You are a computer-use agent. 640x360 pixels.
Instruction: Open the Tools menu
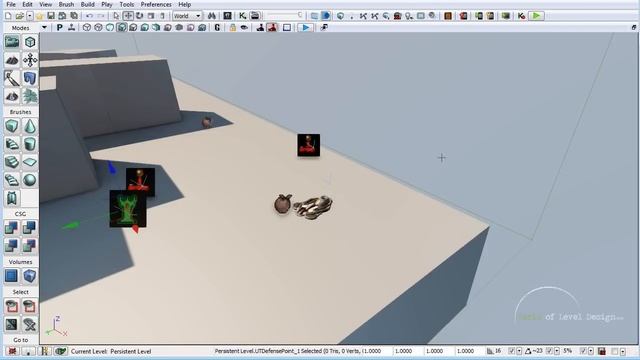[x=127, y=4]
